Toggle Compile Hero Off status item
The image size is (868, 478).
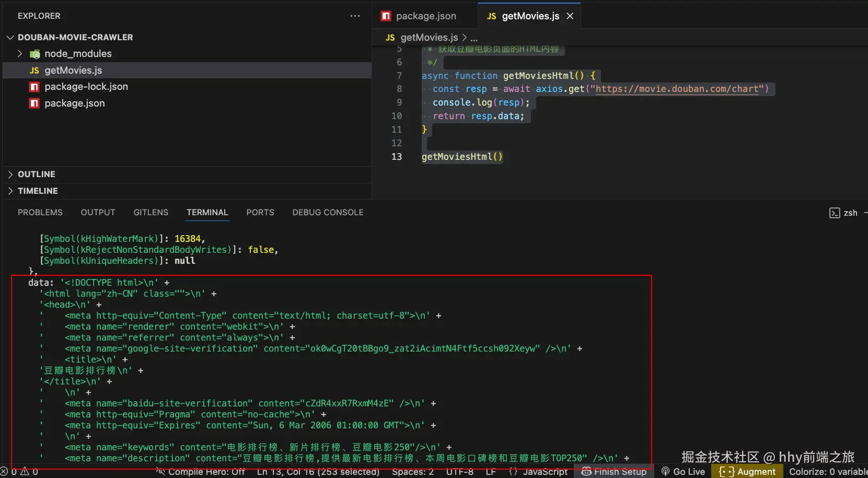[201, 472]
